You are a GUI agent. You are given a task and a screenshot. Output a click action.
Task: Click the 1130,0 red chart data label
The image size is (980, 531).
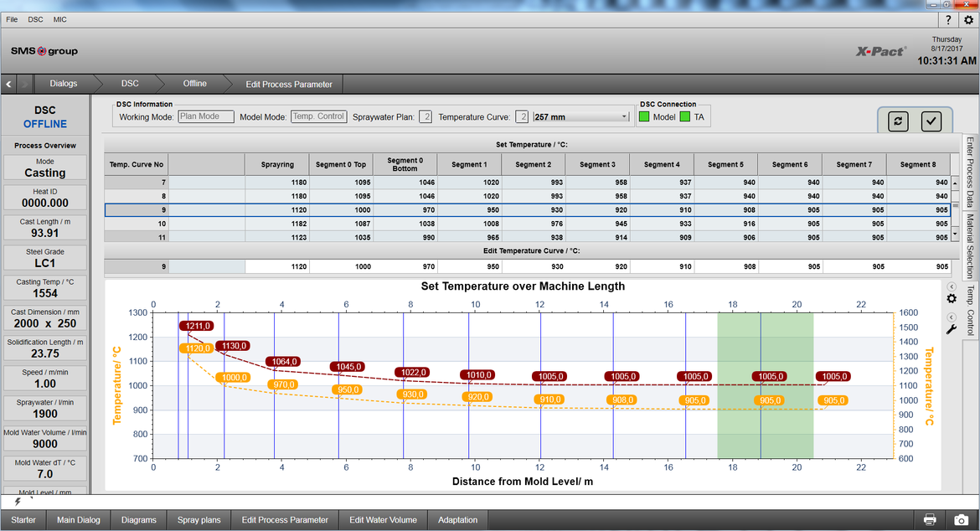click(233, 345)
